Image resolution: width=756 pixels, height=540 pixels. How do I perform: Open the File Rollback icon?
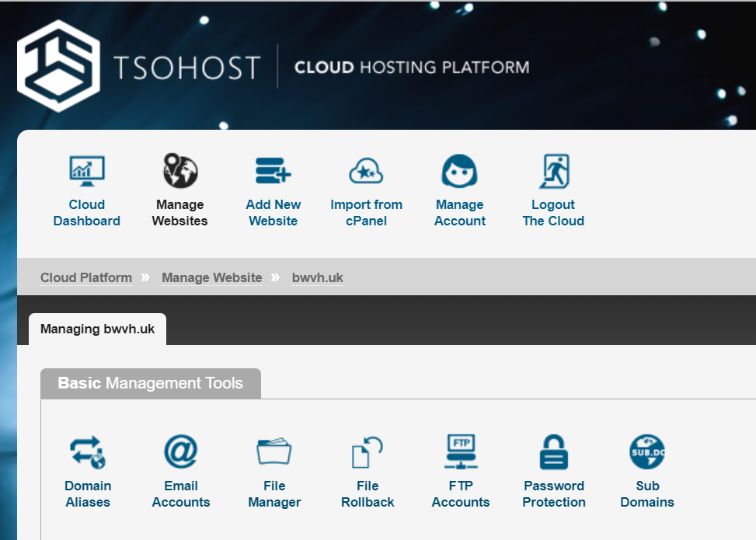[x=368, y=452]
